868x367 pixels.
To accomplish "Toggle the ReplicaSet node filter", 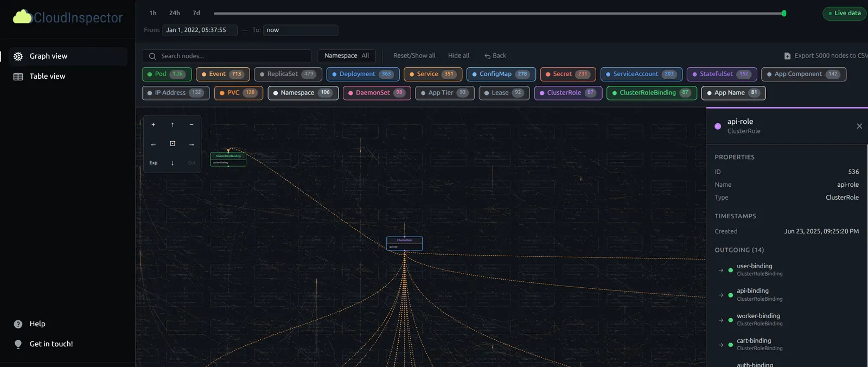I will point(288,74).
